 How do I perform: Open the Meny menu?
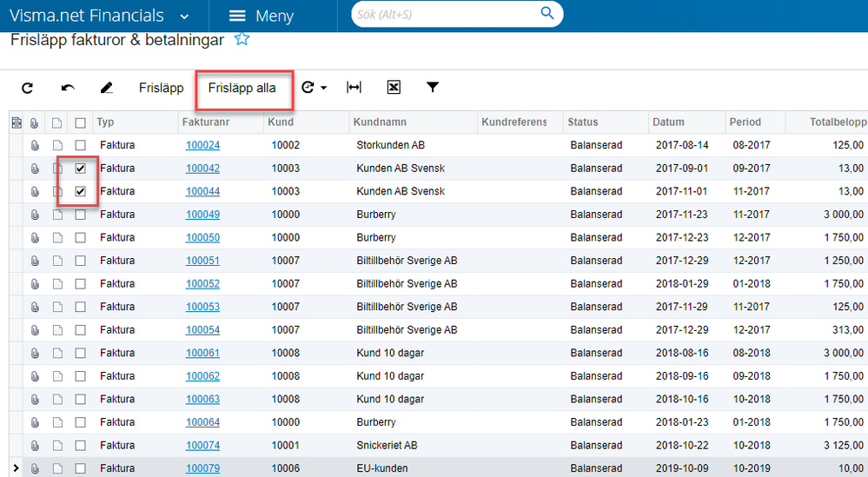click(x=262, y=16)
